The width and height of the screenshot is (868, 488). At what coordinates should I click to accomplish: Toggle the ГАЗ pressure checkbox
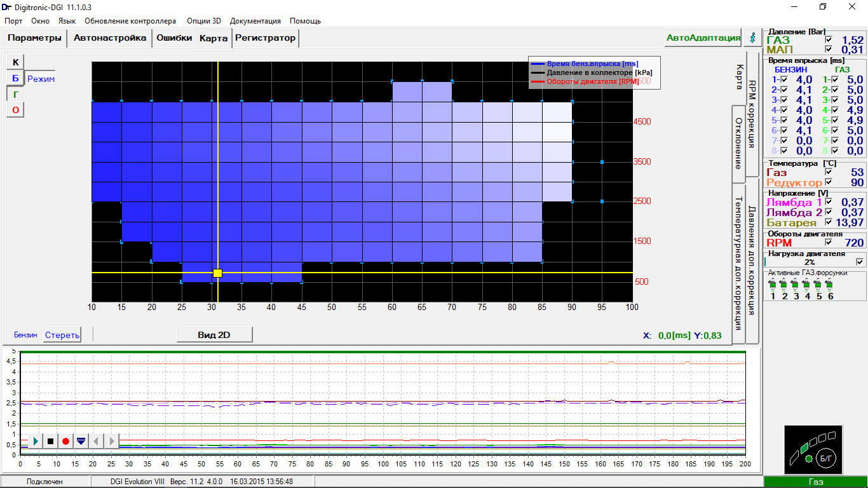point(827,40)
